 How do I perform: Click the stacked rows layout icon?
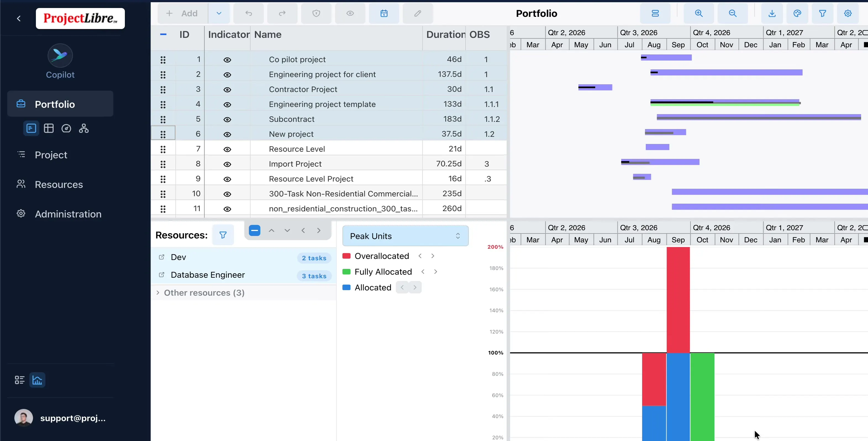pos(655,14)
